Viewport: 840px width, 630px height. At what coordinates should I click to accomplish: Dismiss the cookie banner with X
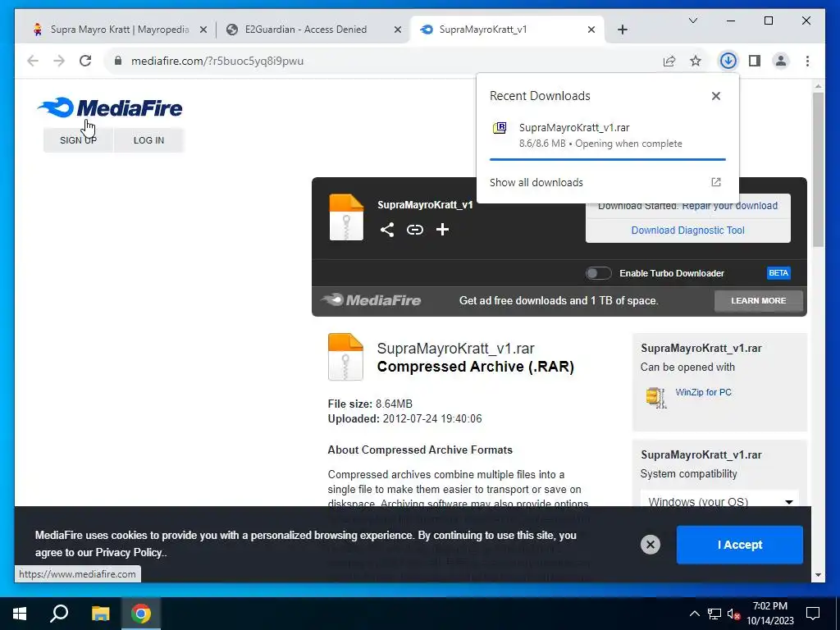(650, 545)
